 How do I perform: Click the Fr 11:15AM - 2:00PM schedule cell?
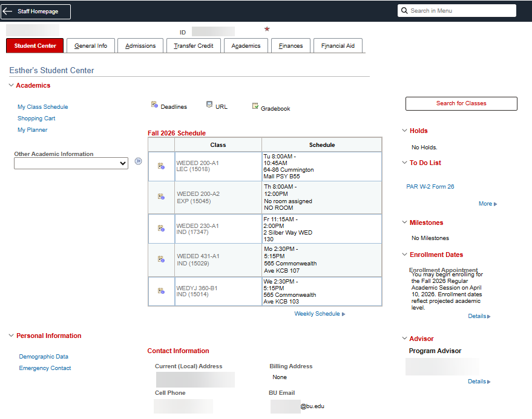(x=322, y=229)
